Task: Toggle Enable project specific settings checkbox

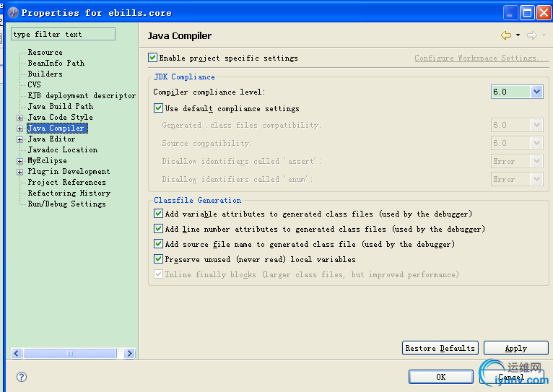Action: point(153,58)
